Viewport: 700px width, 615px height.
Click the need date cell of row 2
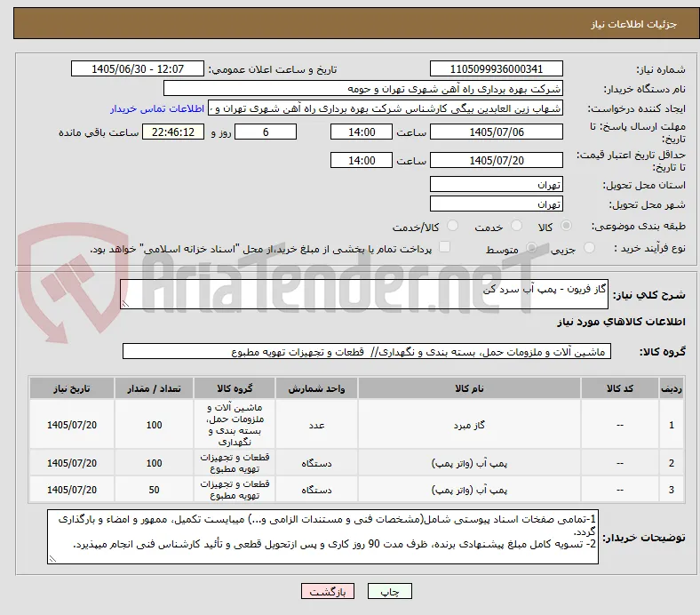click(72, 463)
